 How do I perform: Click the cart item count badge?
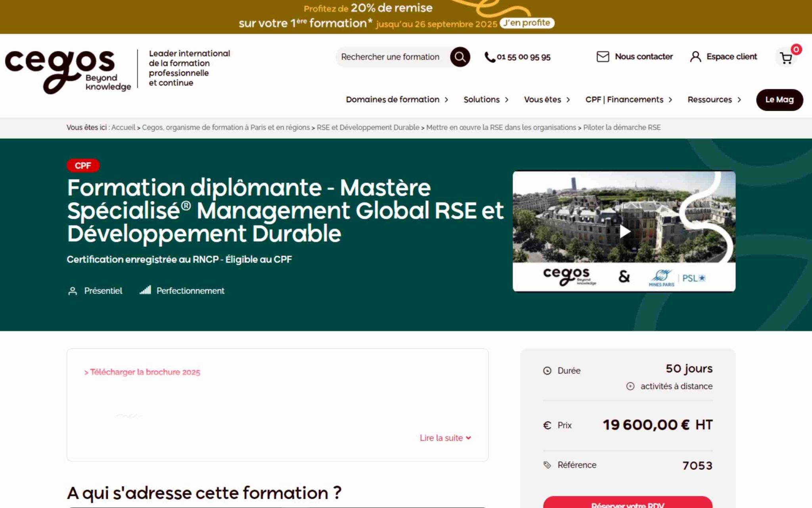pos(796,50)
